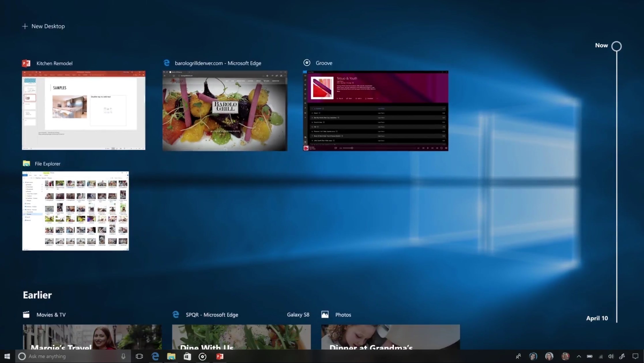Click the Wi-Fi network icon
Viewport: 644px width, 363px height.
click(600, 356)
